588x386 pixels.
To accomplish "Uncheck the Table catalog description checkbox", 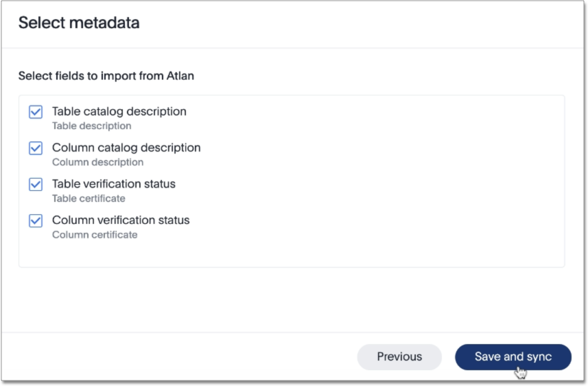I will (36, 112).
